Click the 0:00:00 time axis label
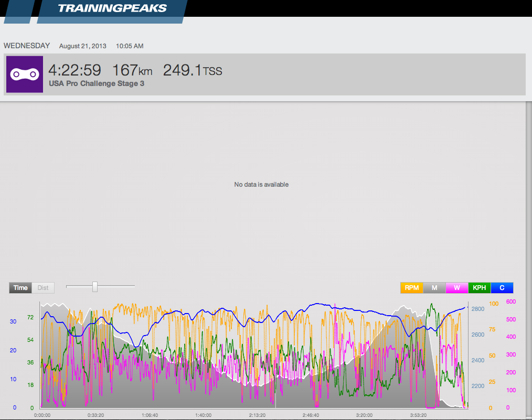Image resolution: width=532 pixels, height=420 pixels. point(42,415)
